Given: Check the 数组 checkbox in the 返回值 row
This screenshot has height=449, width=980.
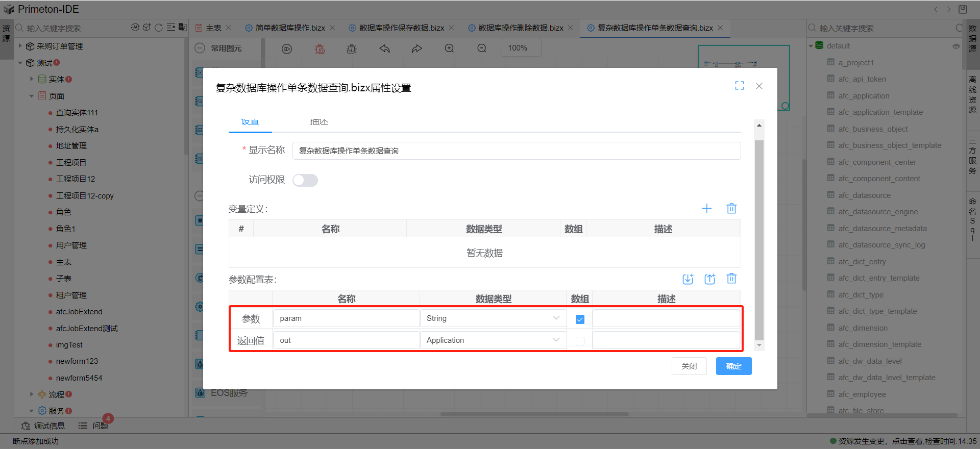Looking at the screenshot, I should (580, 341).
